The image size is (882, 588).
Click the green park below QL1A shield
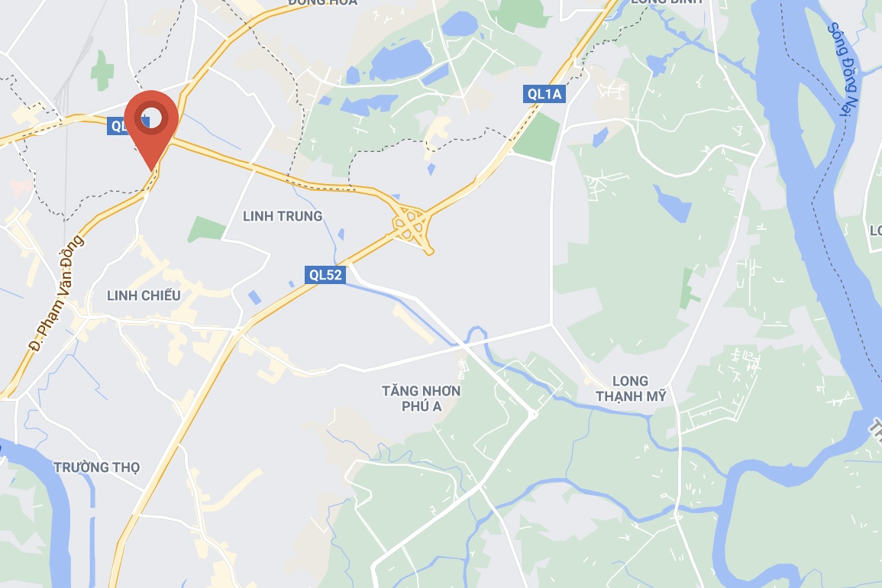(537, 138)
